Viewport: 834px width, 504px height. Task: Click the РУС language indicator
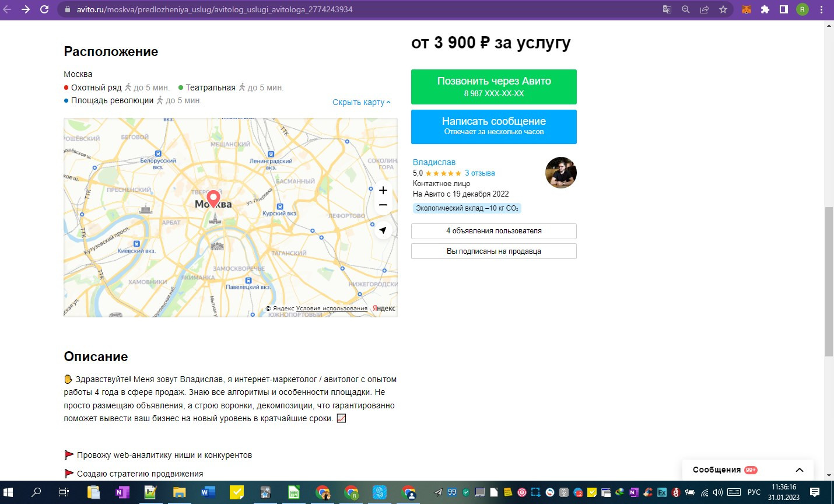click(x=754, y=492)
